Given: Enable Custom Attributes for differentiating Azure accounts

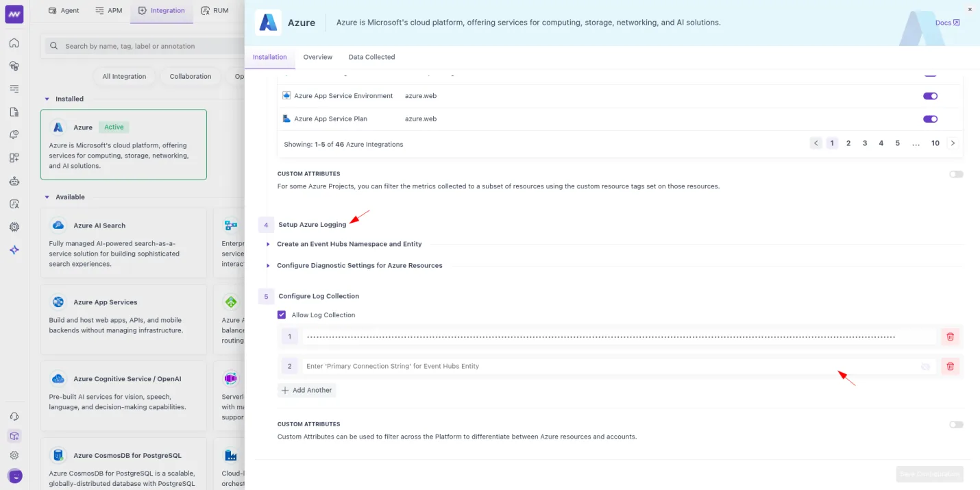Looking at the screenshot, I should pyautogui.click(x=956, y=424).
